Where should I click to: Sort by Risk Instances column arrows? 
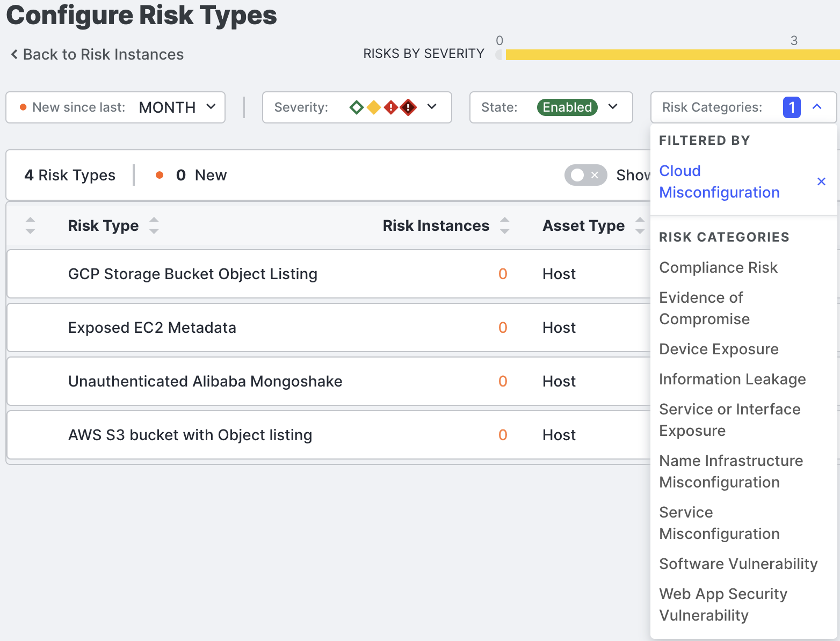tap(504, 225)
